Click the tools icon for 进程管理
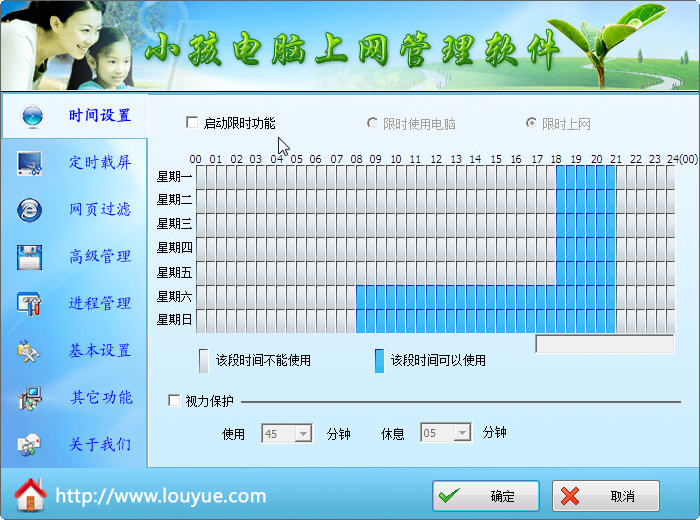Image resolution: width=700 pixels, height=520 pixels. [29, 304]
